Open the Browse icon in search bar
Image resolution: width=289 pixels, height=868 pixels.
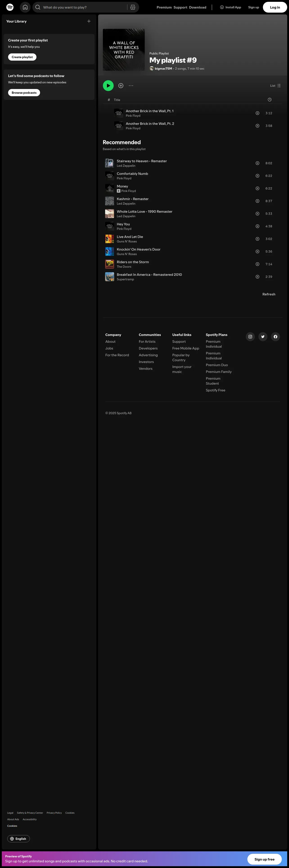coord(133,7)
